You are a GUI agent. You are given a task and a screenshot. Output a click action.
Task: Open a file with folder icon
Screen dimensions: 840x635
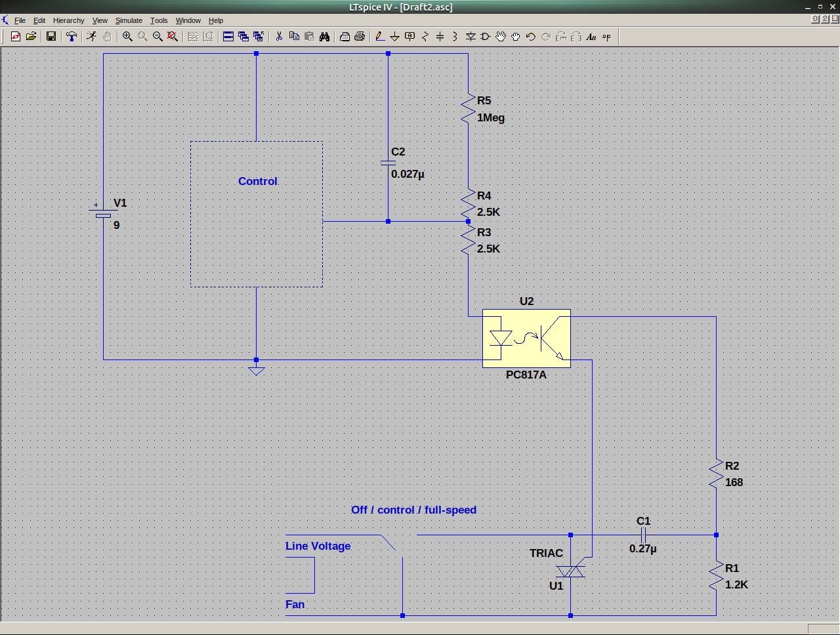coord(31,37)
